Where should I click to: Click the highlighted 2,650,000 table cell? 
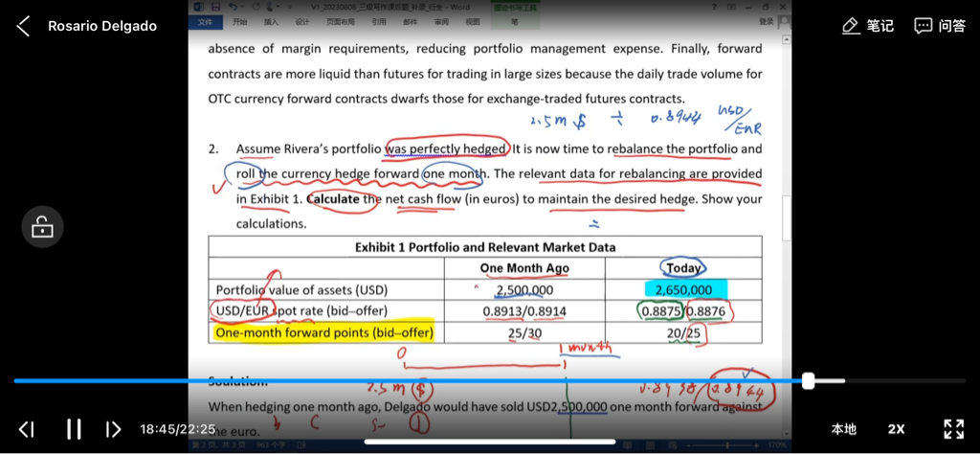685,289
